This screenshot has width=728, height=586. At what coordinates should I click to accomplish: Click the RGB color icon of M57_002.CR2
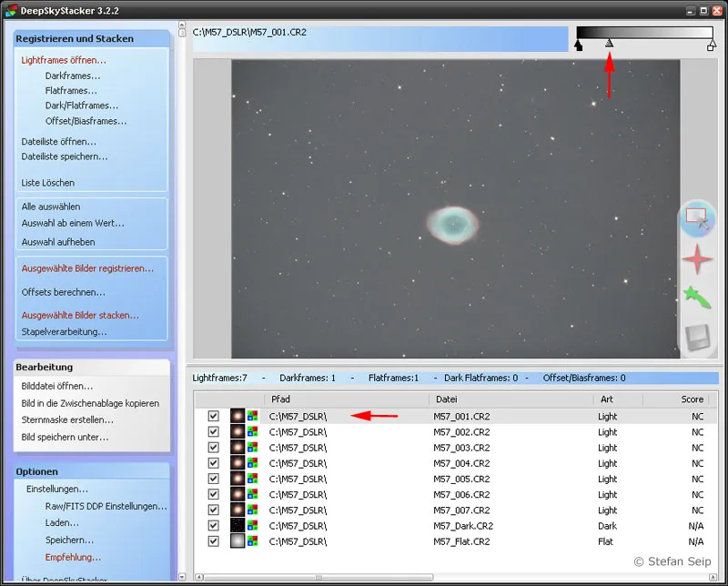point(253,432)
